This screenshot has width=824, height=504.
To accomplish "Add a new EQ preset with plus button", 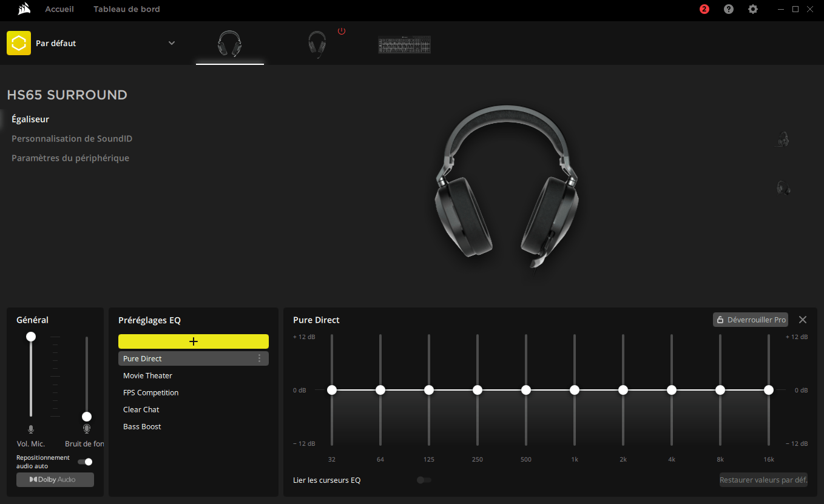I will [x=194, y=341].
